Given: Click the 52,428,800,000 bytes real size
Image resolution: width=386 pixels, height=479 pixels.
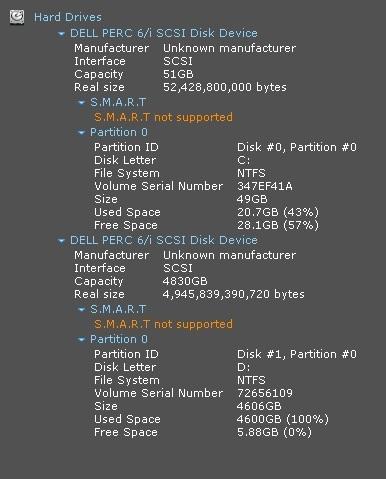Looking at the screenshot, I should (x=225, y=87).
